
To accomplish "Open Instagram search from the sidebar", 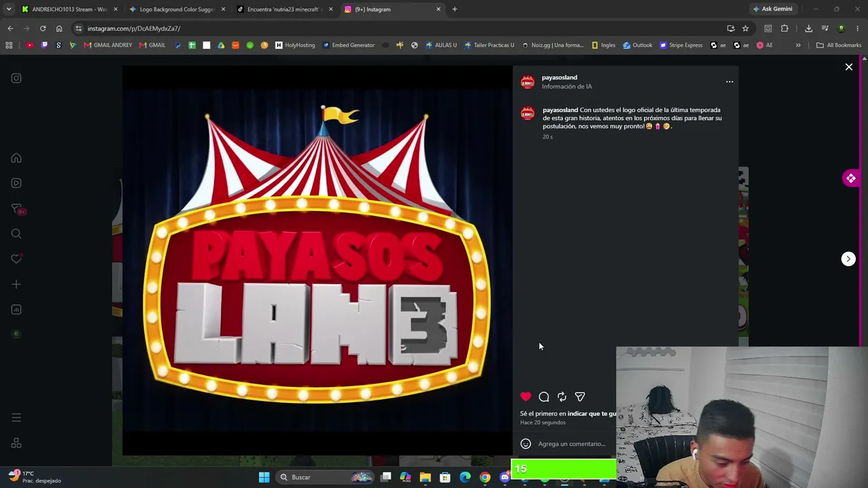I will click(x=16, y=234).
